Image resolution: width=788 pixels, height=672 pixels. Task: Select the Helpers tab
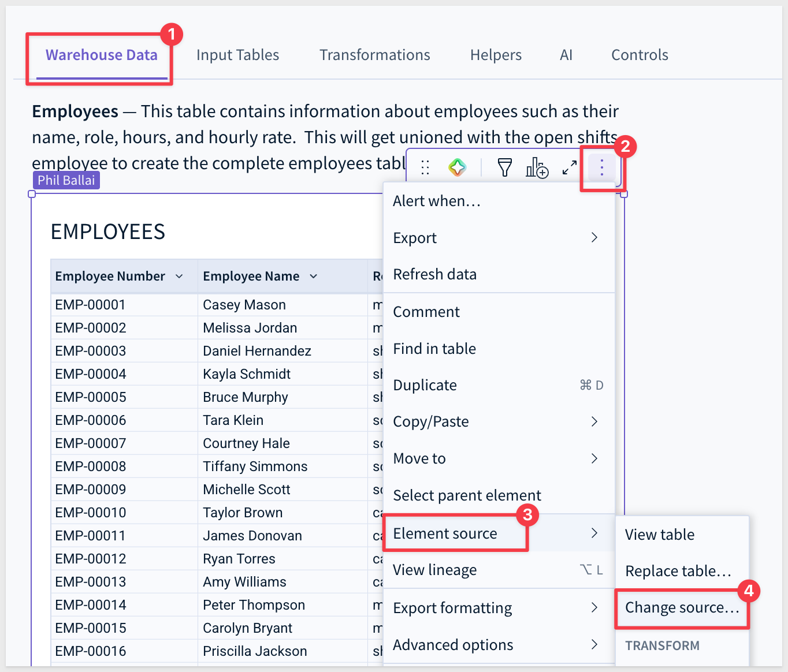(496, 55)
